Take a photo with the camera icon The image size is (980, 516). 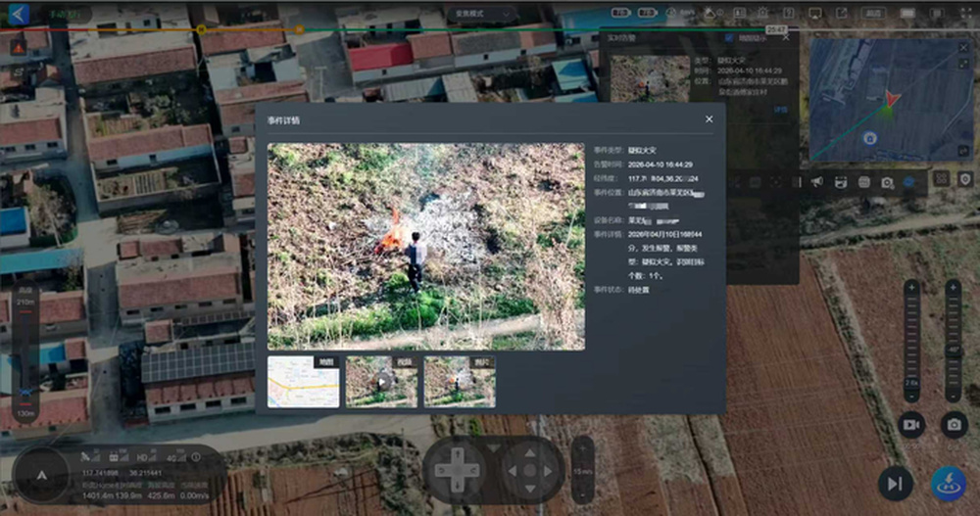point(954,424)
